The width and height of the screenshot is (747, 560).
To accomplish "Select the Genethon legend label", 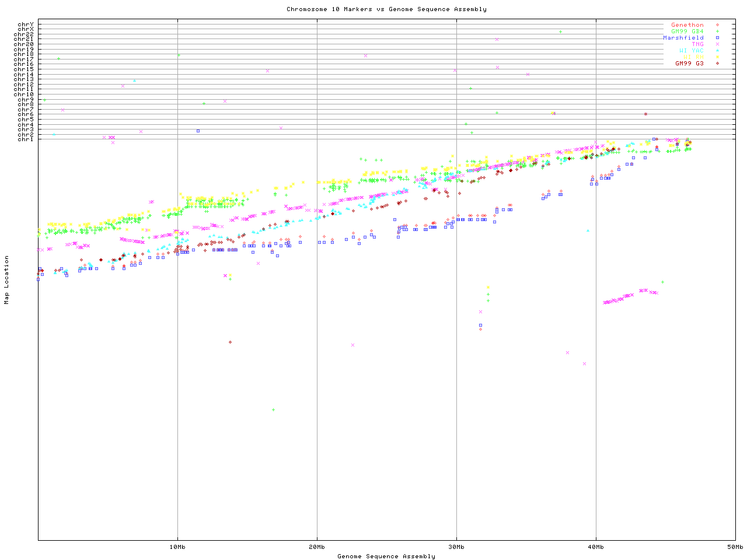I will (687, 25).
